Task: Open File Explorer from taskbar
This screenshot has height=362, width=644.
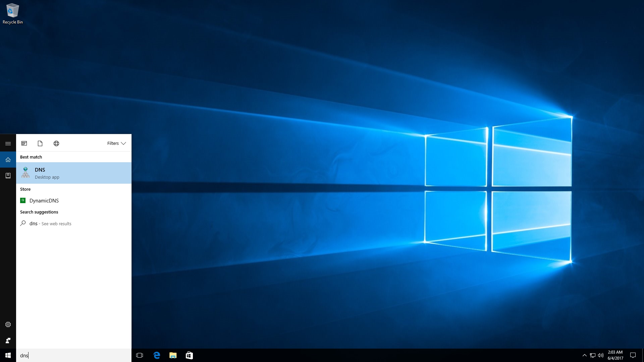Action: pyautogui.click(x=173, y=355)
